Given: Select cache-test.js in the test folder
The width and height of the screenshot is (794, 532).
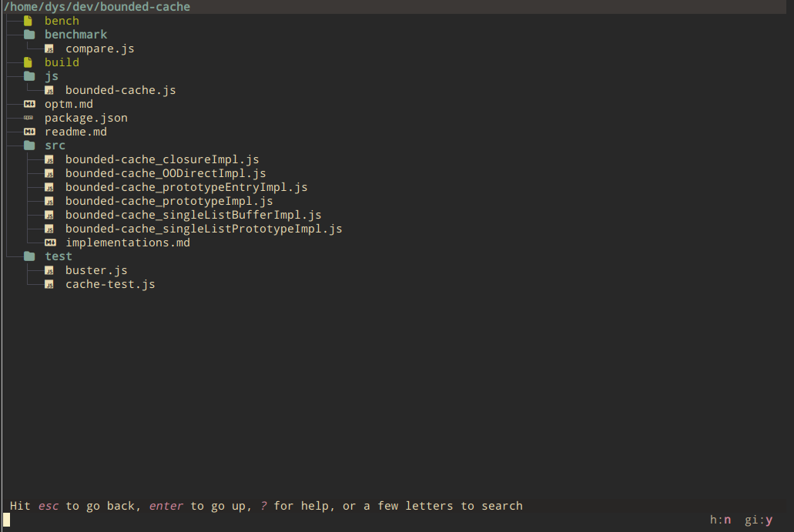Looking at the screenshot, I should click(109, 283).
